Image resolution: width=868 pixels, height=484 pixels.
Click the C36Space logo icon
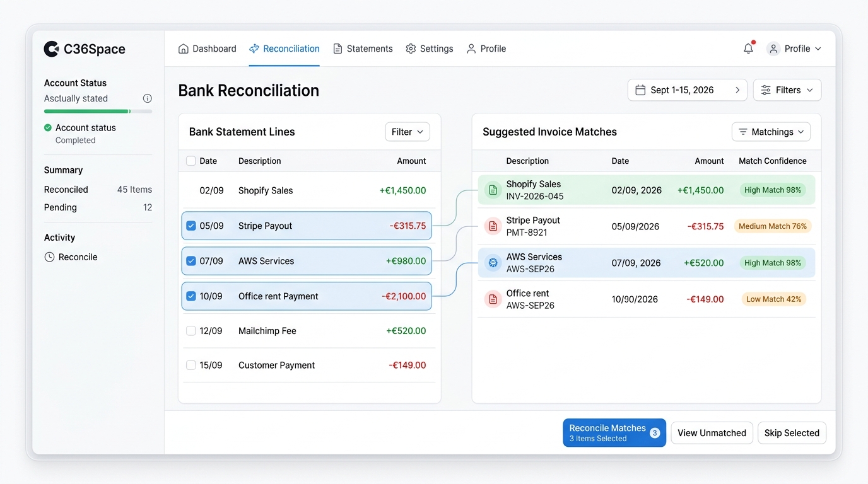[x=51, y=49]
